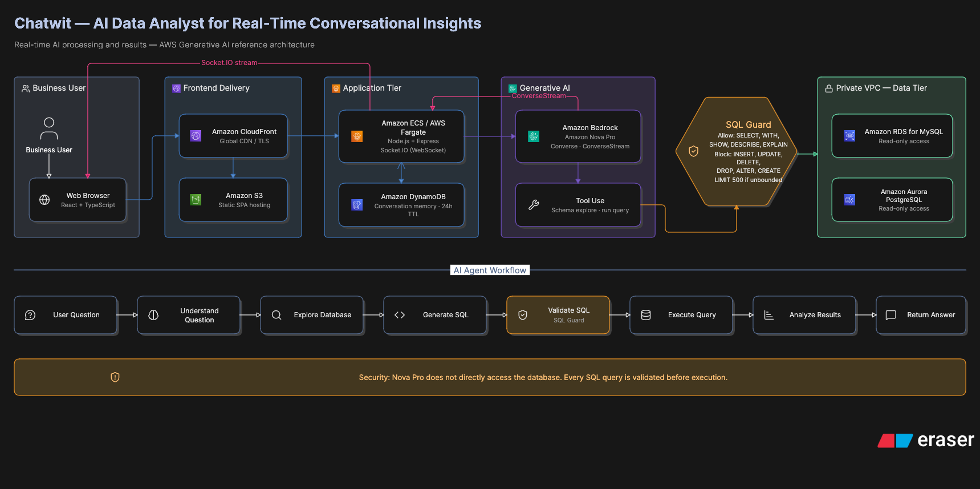The image size is (980, 489).
Task: Select the Tool Use node
Action: (578, 205)
